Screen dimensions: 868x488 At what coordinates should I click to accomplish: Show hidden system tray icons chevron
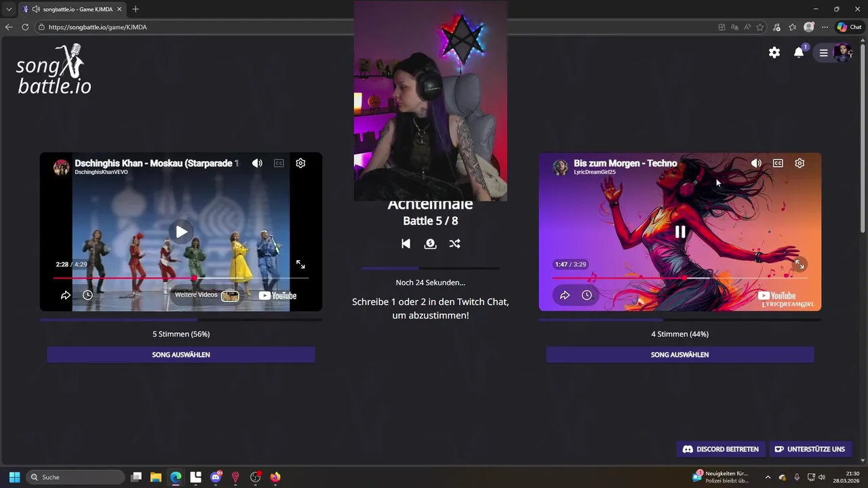point(768,477)
